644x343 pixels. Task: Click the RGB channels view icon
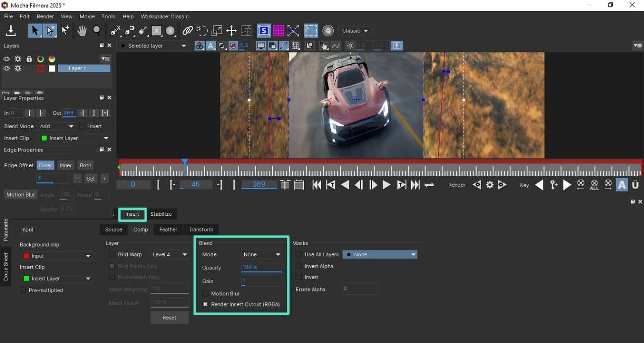click(x=199, y=46)
